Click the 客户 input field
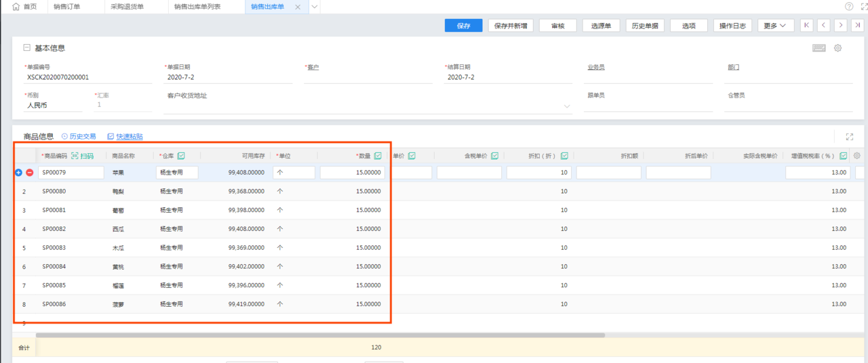The height and width of the screenshot is (363, 868). 368,77
